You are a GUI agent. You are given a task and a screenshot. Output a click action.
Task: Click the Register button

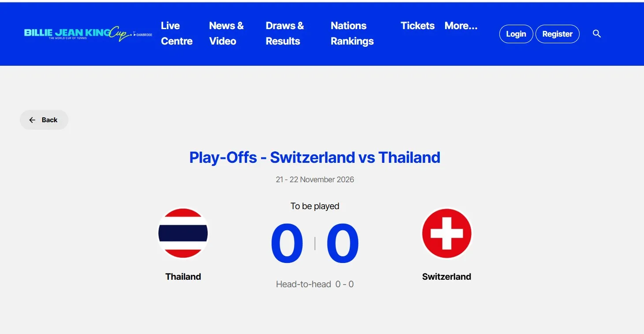click(558, 34)
